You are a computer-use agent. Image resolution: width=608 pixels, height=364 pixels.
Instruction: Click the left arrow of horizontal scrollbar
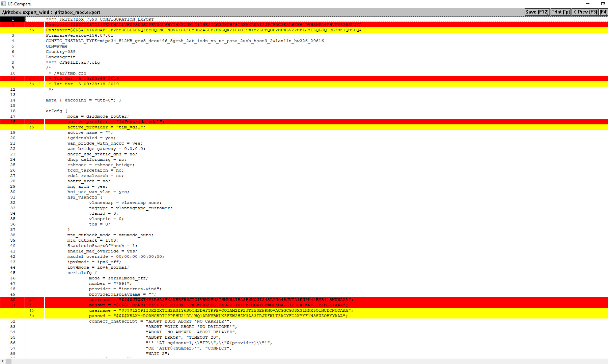point(3,361)
